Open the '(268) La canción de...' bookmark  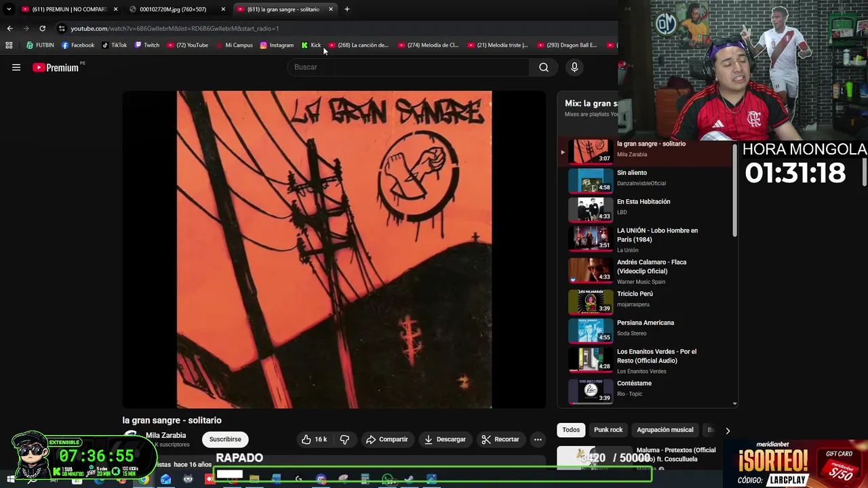tap(359, 45)
